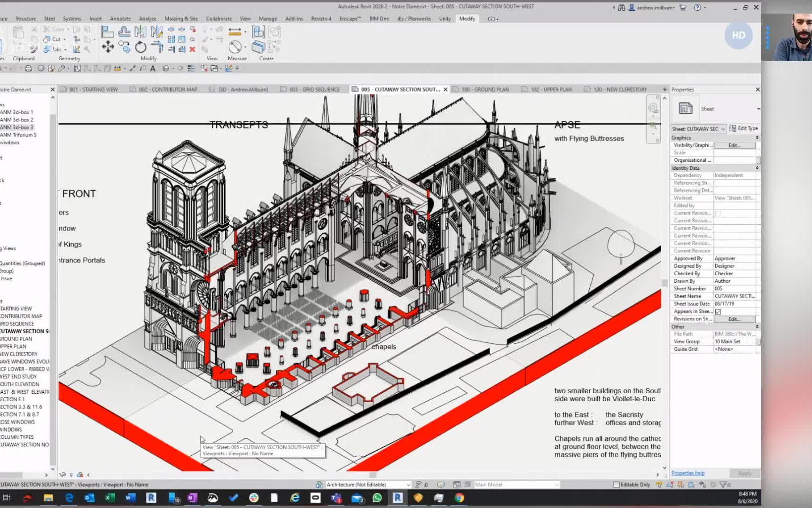
Task: Open the Annotate ribbon tab
Action: [x=120, y=19]
